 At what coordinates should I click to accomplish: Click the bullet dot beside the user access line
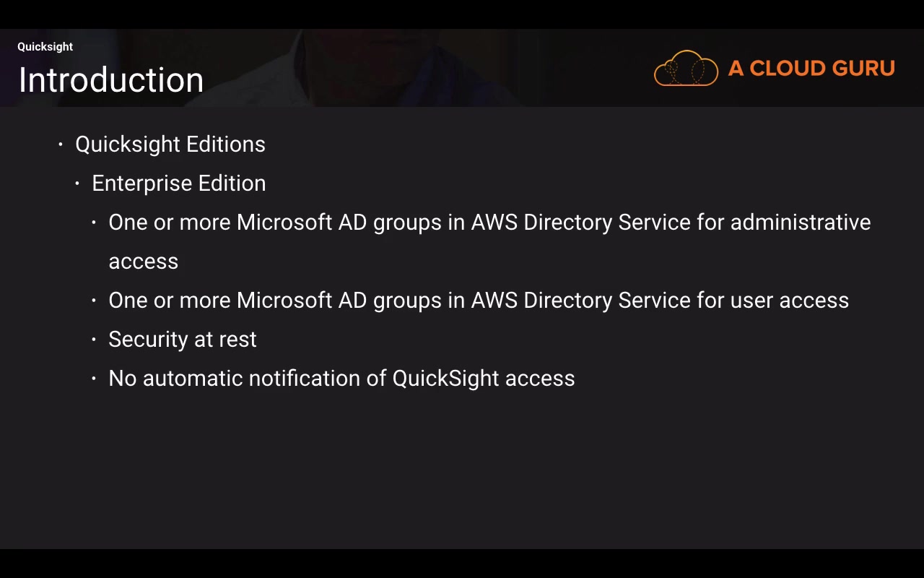[94, 301]
